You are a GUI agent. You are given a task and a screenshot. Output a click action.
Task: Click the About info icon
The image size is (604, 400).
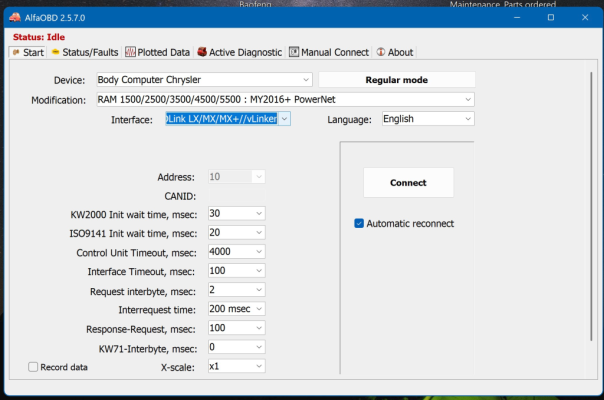coord(381,52)
